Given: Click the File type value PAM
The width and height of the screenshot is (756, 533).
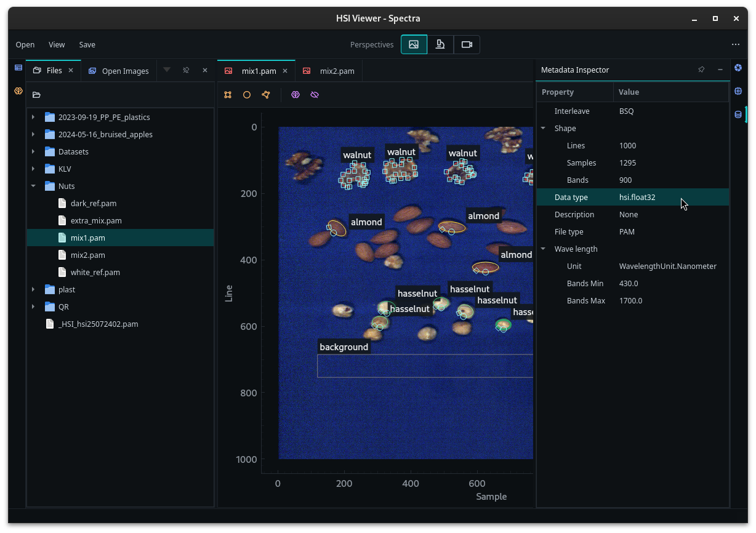Looking at the screenshot, I should click(x=627, y=231).
